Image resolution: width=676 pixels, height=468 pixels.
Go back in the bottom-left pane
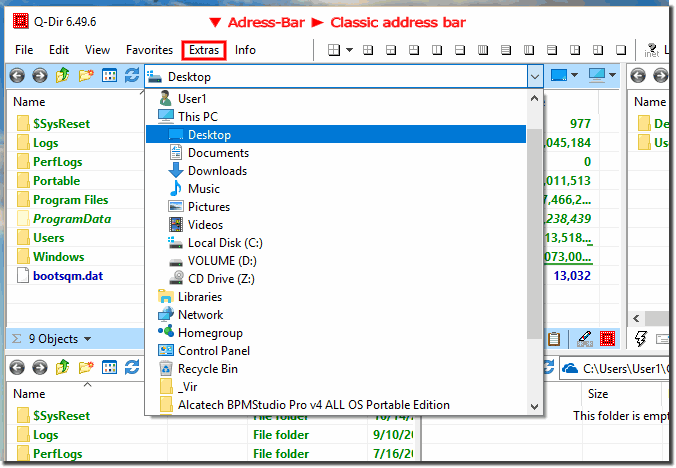(x=17, y=368)
